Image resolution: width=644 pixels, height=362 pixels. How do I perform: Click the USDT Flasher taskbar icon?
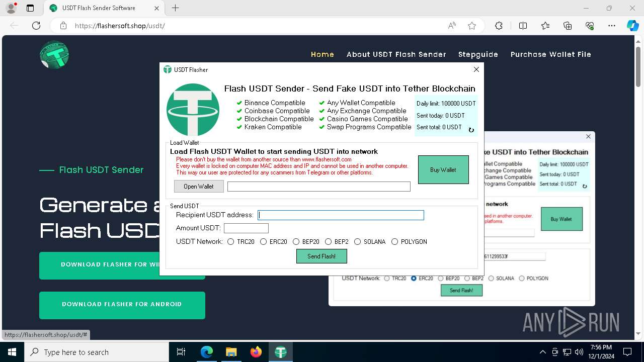click(x=280, y=352)
